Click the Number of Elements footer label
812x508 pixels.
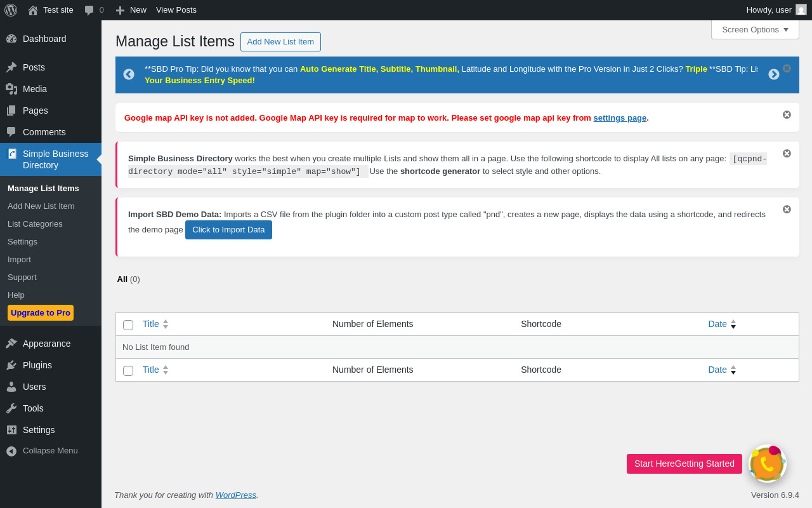(x=373, y=370)
